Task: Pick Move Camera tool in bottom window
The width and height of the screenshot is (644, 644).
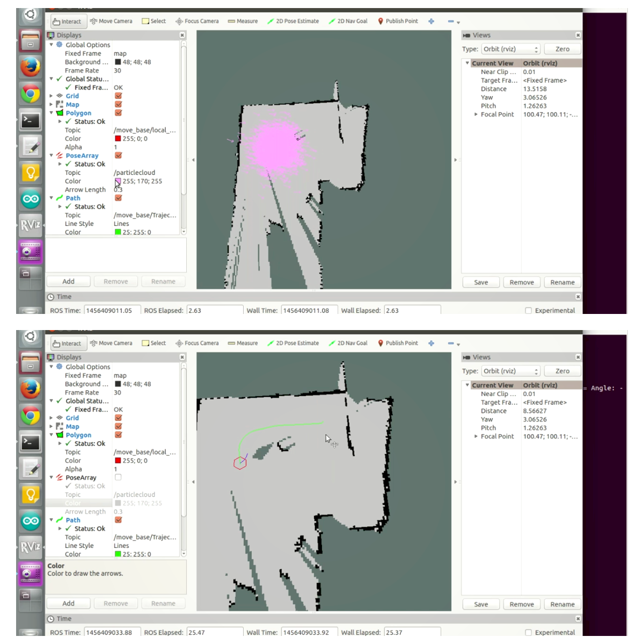Action: coord(111,343)
